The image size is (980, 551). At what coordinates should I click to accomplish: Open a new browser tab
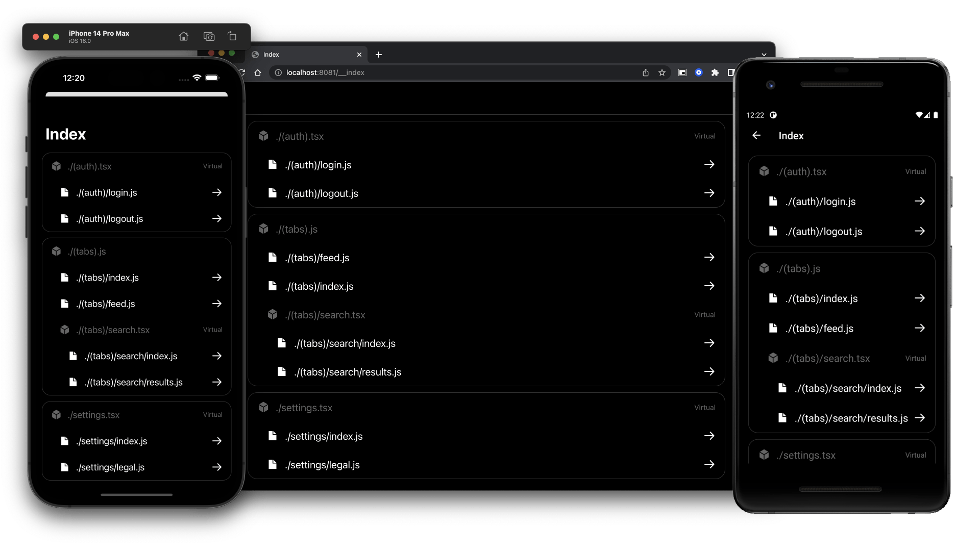coord(379,55)
